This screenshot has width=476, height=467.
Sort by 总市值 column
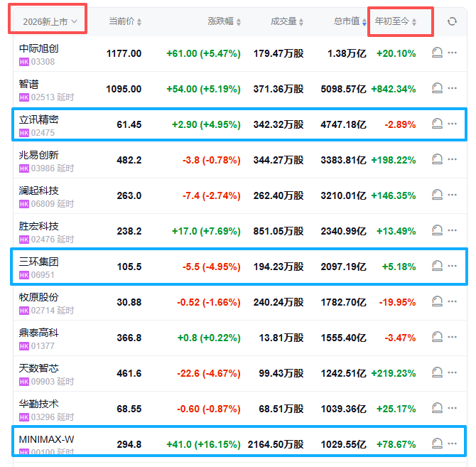pos(350,21)
